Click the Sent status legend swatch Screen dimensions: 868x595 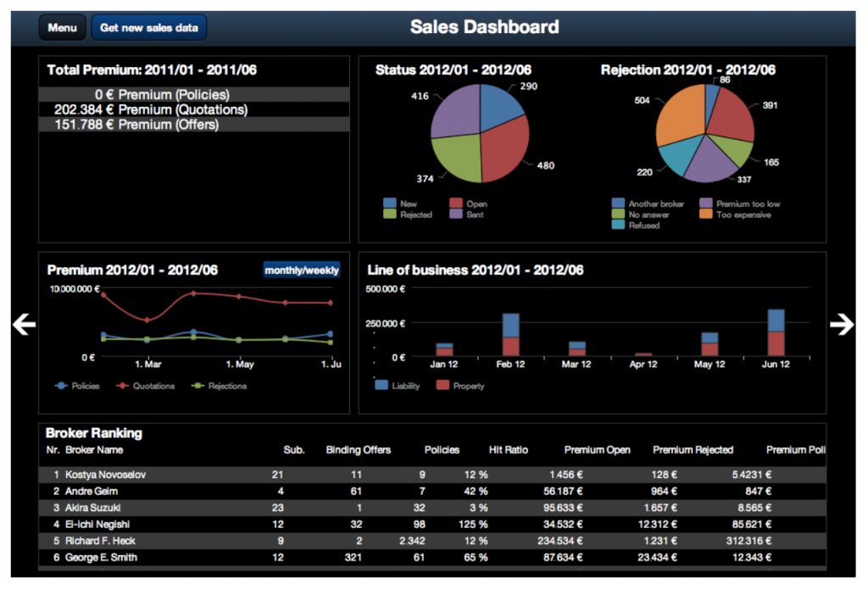pyautogui.click(x=456, y=214)
